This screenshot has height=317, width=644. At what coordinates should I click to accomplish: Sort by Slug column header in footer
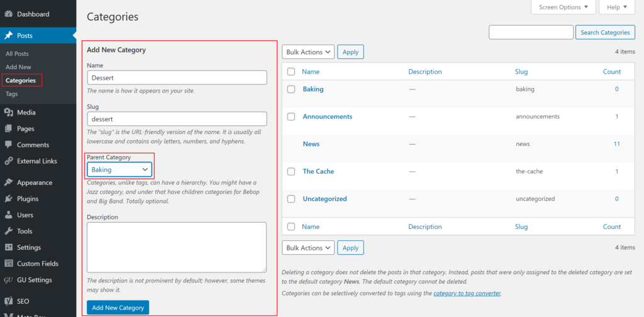[521, 226]
